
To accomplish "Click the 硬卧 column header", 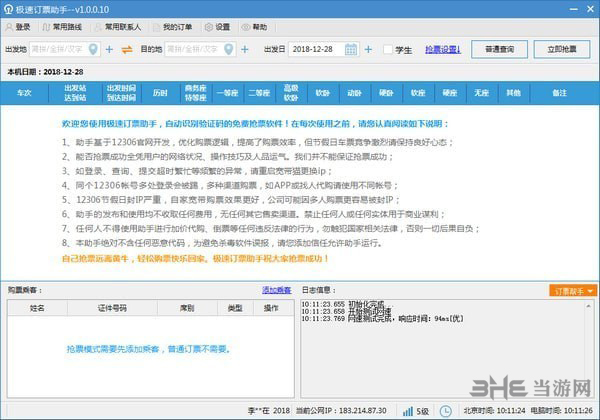I will 386,93.
